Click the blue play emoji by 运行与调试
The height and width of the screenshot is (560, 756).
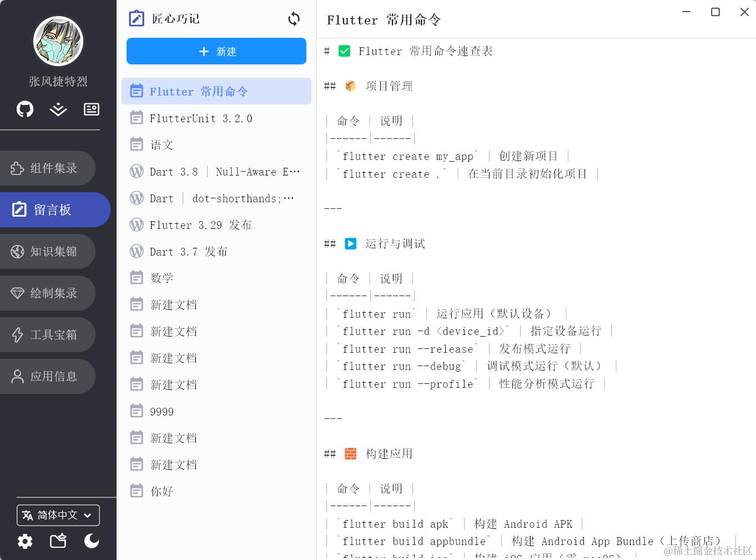350,244
